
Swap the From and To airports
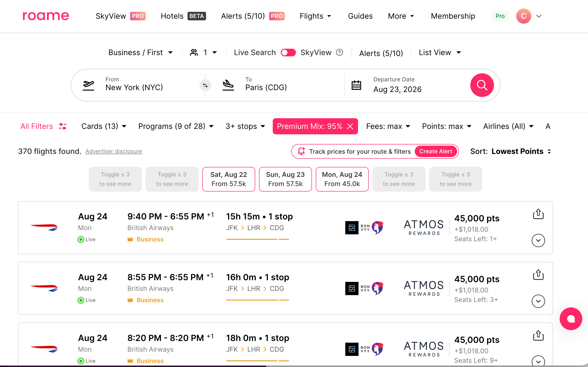pos(205,85)
